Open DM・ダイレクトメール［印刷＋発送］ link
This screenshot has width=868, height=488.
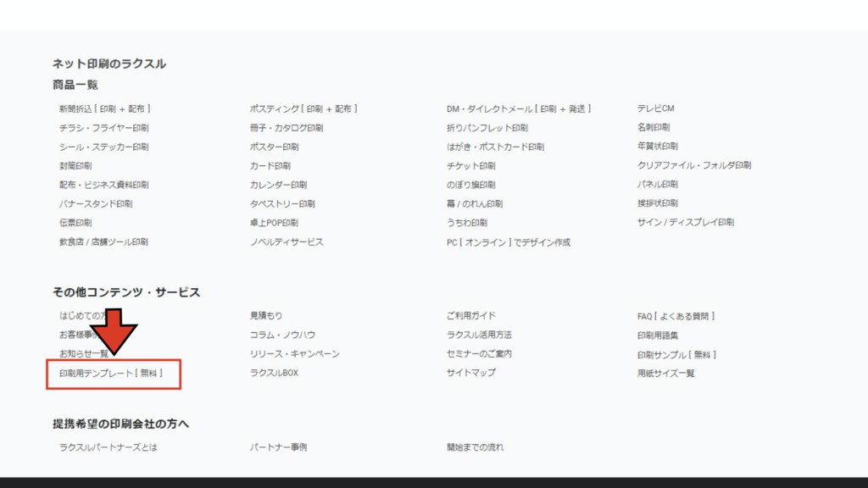tap(520, 109)
